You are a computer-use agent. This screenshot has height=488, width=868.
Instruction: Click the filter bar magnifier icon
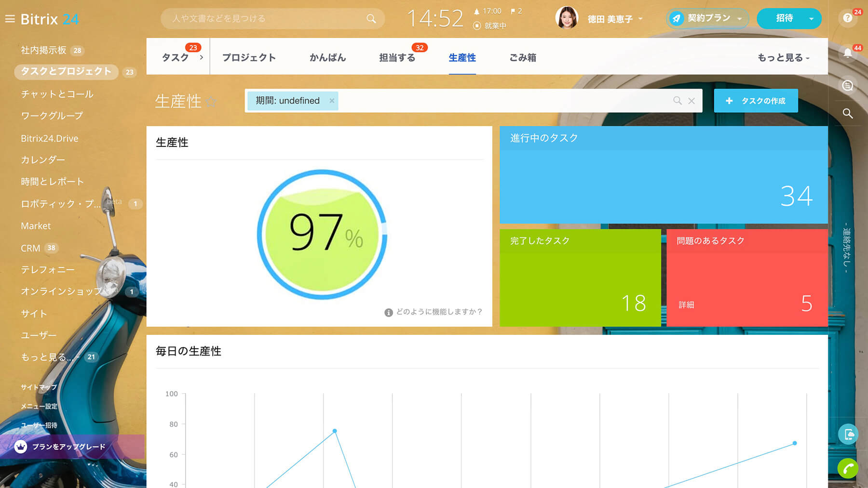pyautogui.click(x=678, y=101)
